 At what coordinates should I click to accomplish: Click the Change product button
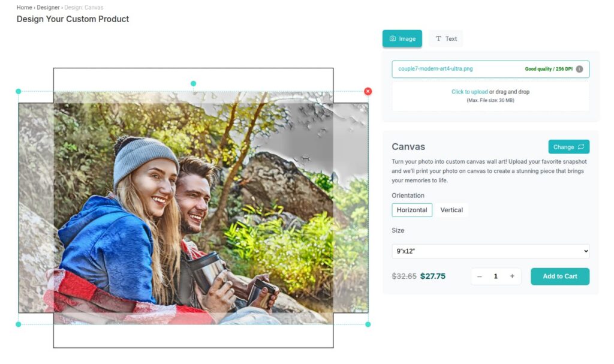point(568,147)
